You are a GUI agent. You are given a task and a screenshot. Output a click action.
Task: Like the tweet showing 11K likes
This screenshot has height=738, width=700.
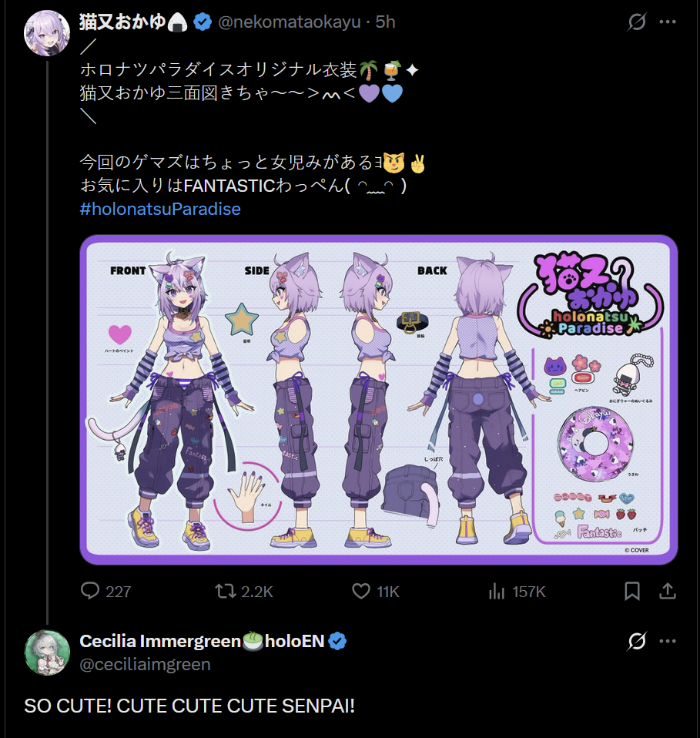click(x=375, y=591)
